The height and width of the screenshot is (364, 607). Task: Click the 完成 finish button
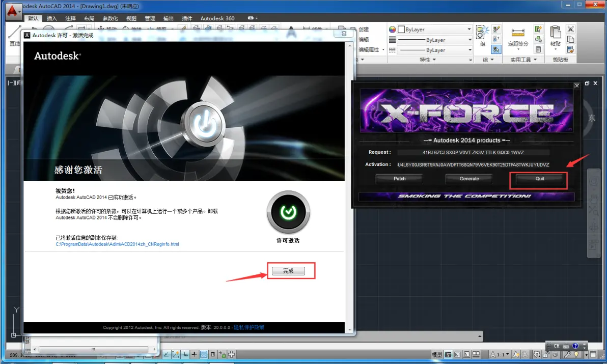(288, 271)
